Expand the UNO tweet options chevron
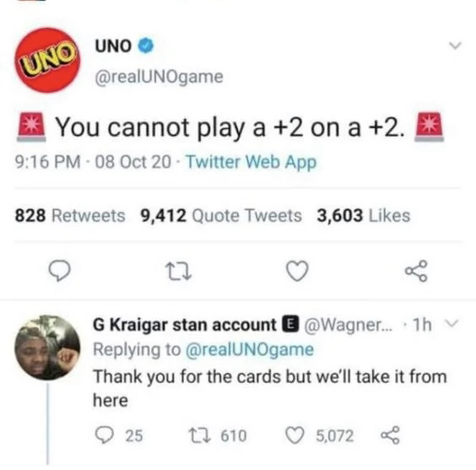This screenshot has width=476, height=470. point(456,46)
